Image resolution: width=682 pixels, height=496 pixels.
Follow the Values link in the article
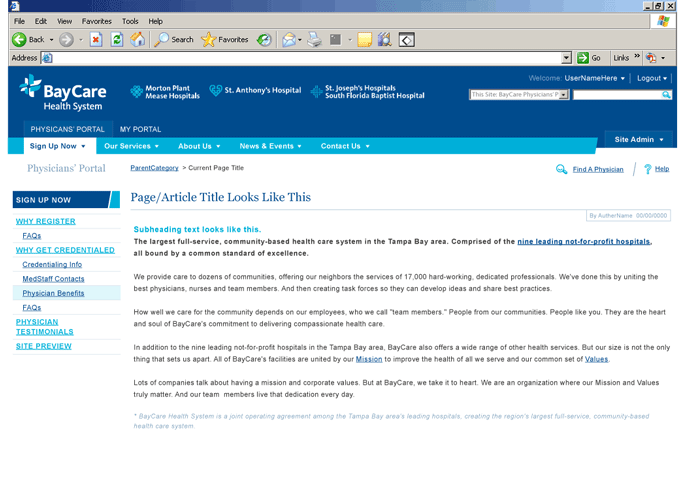[596, 359]
